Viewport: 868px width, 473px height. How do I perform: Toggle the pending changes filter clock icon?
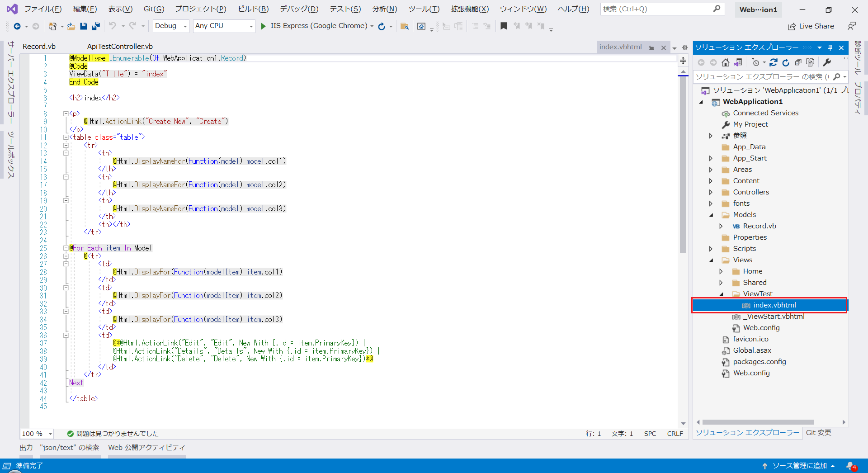pyautogui.click(x=756, y=62)
